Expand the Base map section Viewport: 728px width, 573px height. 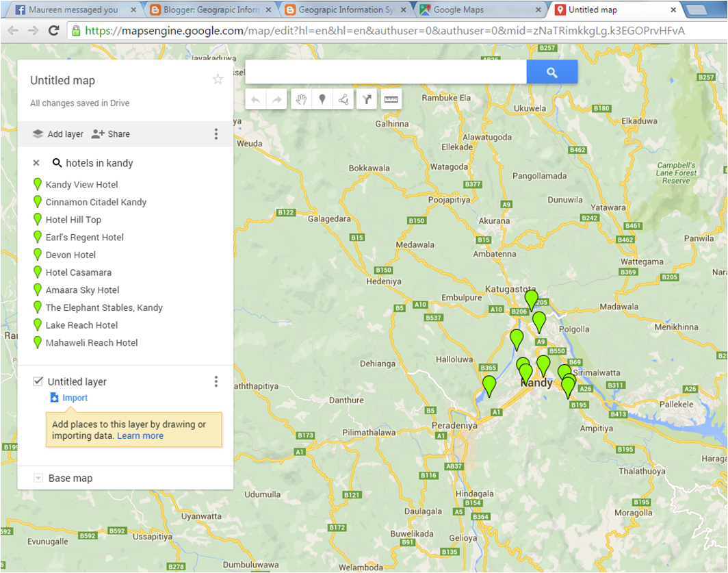pos(38,478)
